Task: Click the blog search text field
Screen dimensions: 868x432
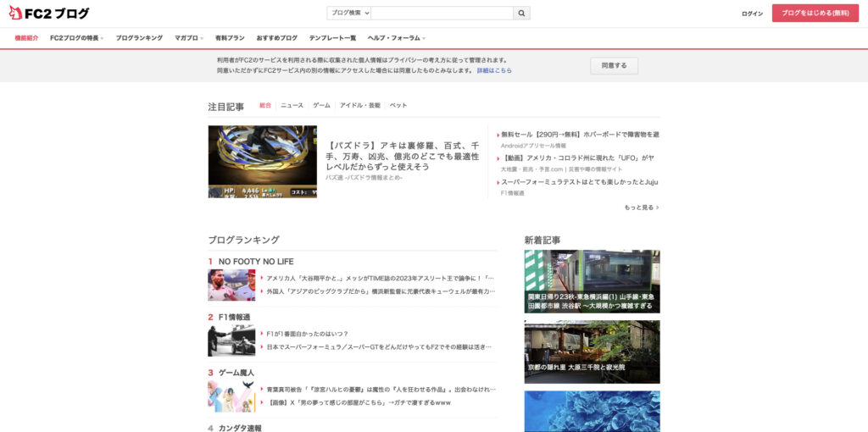Action: point(442,14)
